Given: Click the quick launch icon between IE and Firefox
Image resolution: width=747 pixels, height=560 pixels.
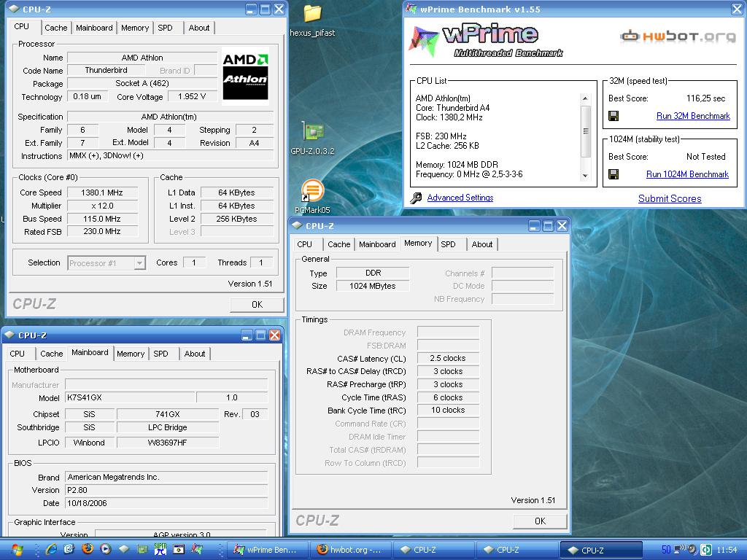Looking at the screenshot, I should (69, 549).
